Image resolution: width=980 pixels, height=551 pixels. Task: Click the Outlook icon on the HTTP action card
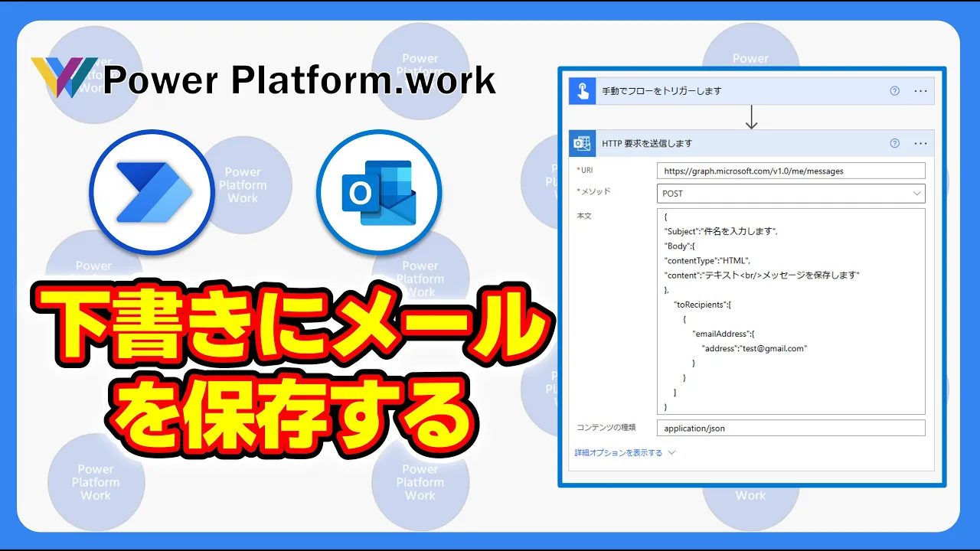[x=583, y=143]
